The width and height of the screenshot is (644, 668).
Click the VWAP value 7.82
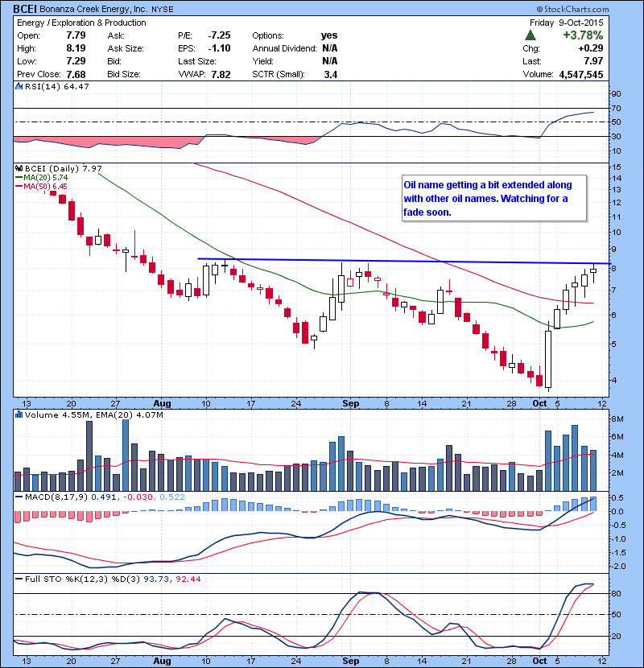(221, 74)
